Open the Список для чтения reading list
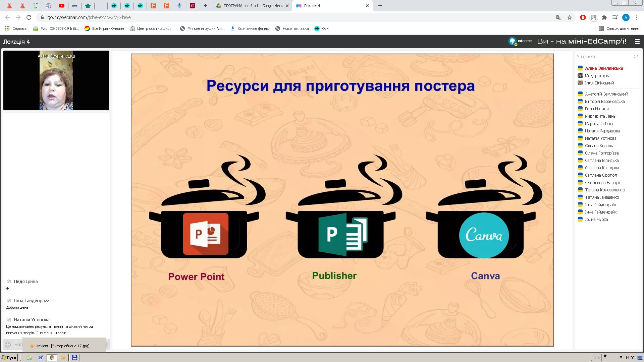Image resolution: width=644 pixels, height=362 pixels. pos(619,28)
